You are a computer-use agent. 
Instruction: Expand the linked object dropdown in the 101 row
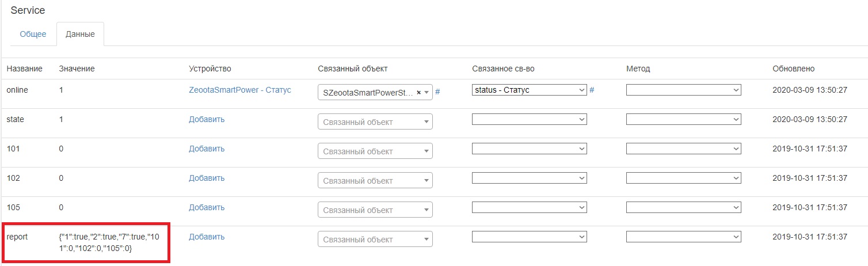coord(375,151)
